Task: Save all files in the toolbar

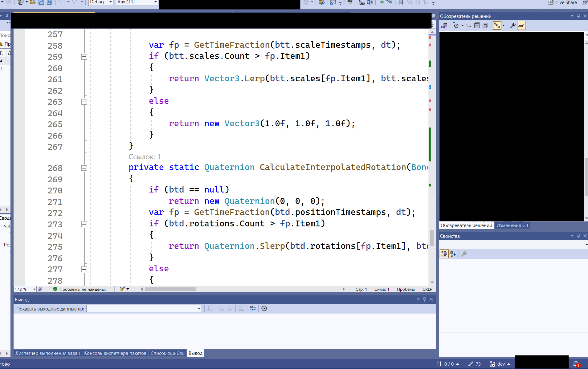Action: click(x=49, y=2)
